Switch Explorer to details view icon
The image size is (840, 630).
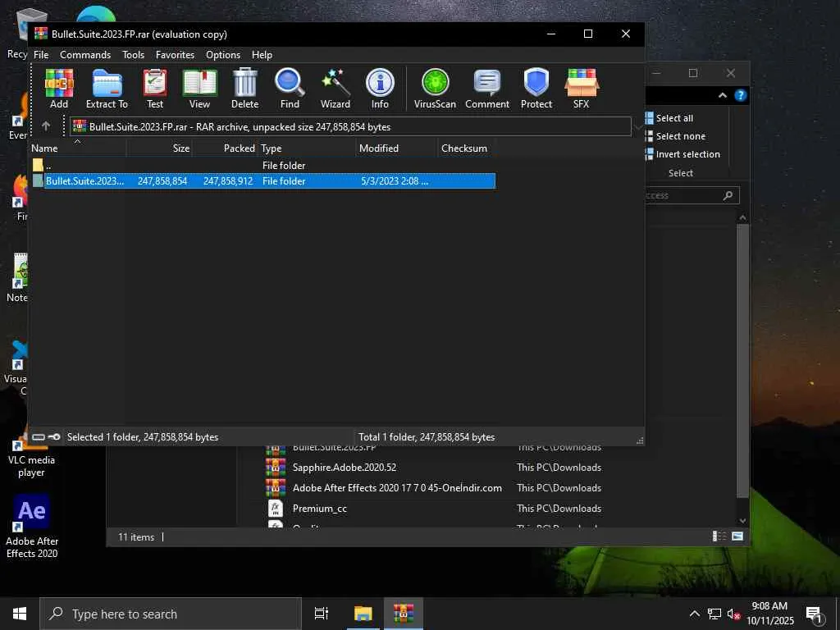coord(719,536)
